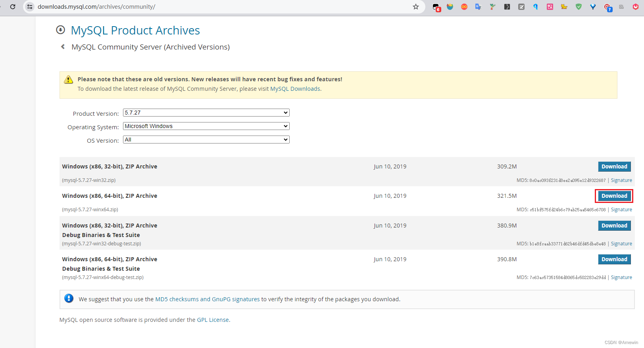The height and width of the screenshot is (348, 644).
Task: Click the circled download icon near title
Action: 61,30
